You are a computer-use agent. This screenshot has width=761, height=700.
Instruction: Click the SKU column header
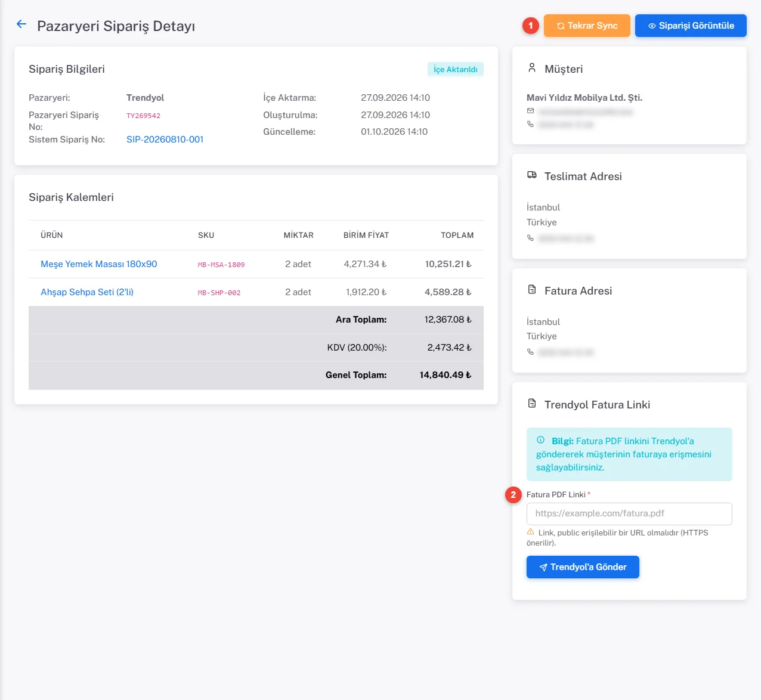pyautogui.click(x=206, y=236)
